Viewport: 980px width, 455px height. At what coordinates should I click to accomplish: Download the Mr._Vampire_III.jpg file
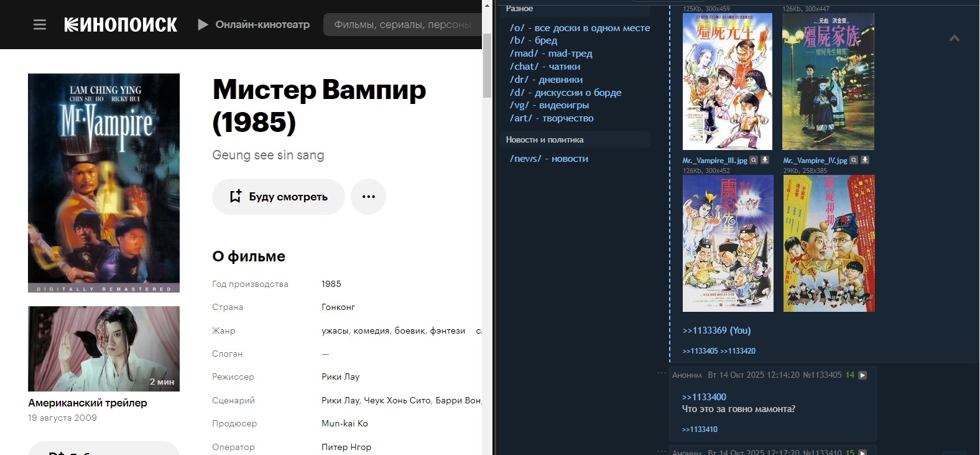765,160
